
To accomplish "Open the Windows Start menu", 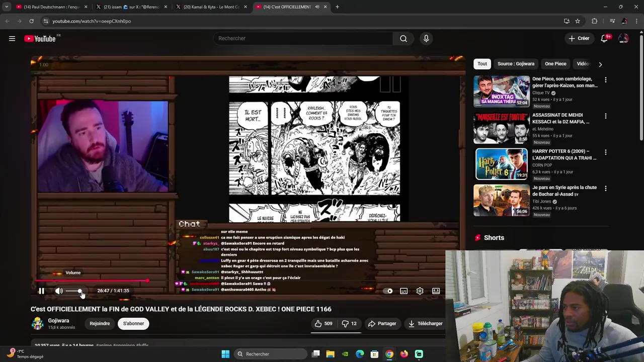I will click(225, 354).
